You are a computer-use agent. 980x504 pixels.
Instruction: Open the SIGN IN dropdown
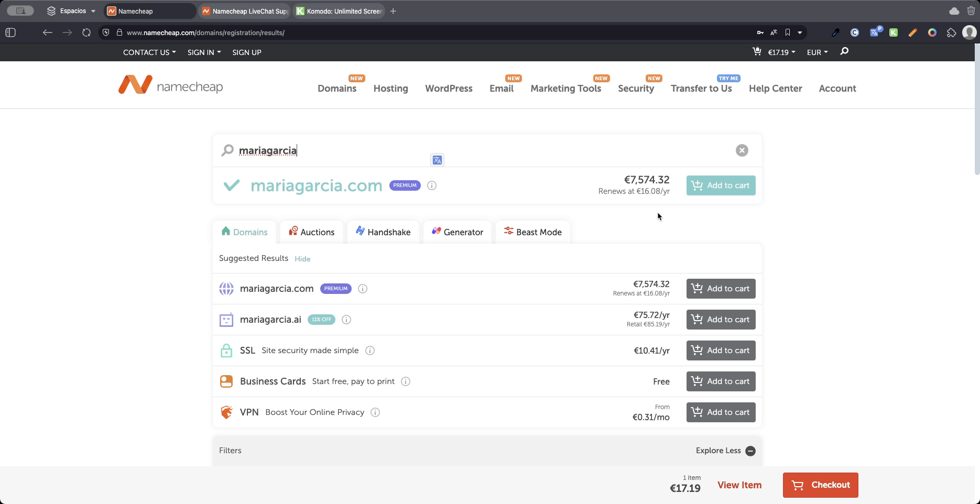204,52
